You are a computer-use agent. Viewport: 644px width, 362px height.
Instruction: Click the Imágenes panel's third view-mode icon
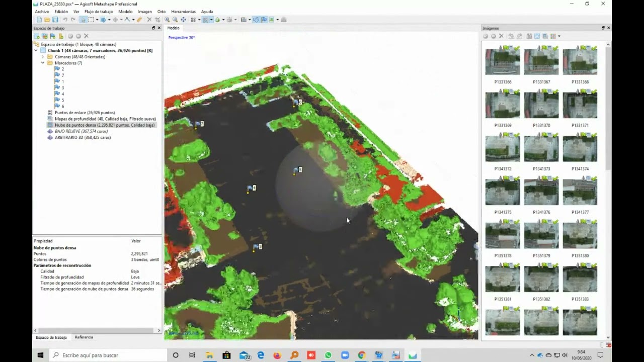coord(553,36)
